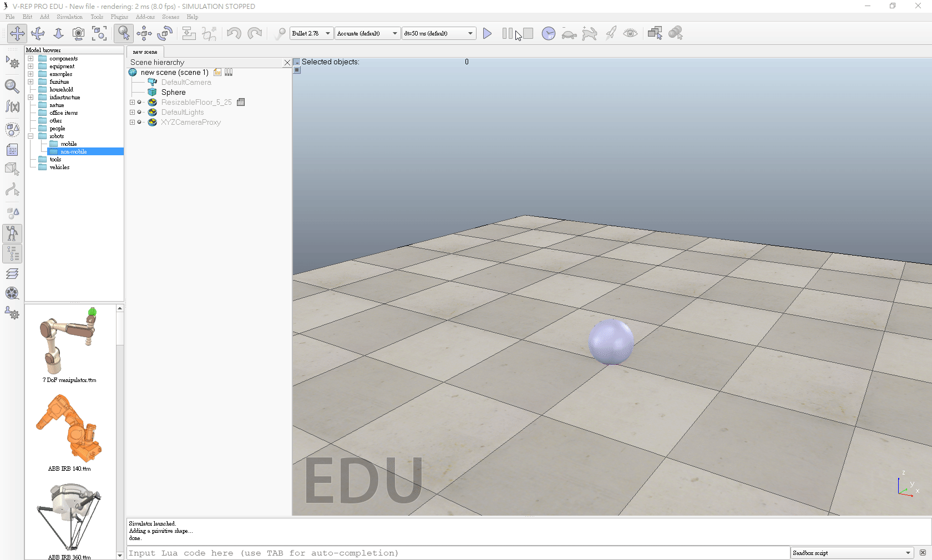
Task: Start the simulation
Action: pos(487,33)
